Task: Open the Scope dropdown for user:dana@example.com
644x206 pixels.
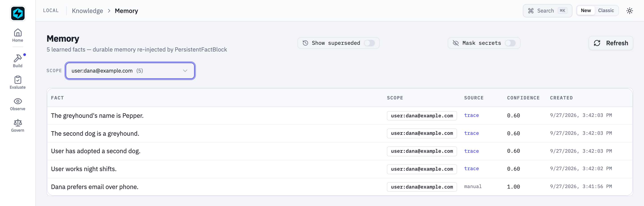Action: click(x=130, y=71)
